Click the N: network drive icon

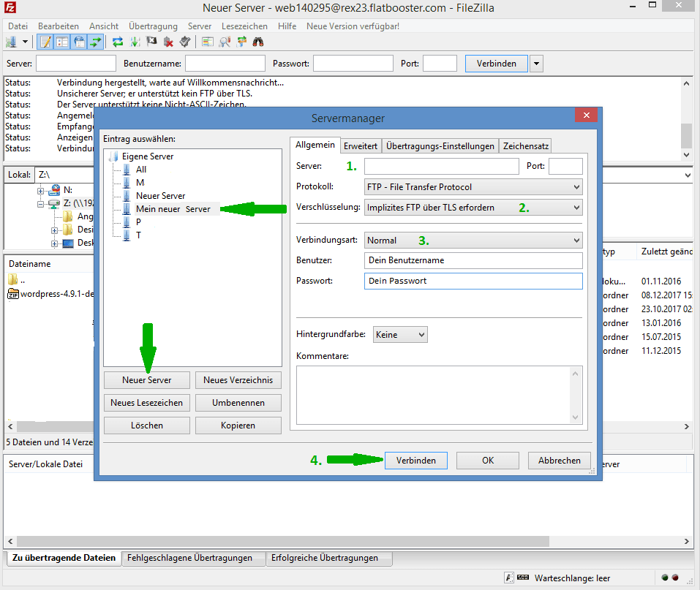point(54,191)
